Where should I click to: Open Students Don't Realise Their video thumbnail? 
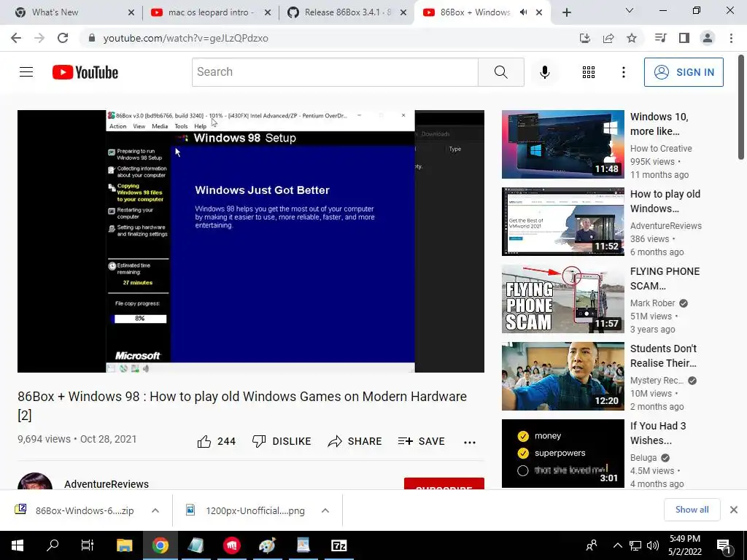(562, 376)
